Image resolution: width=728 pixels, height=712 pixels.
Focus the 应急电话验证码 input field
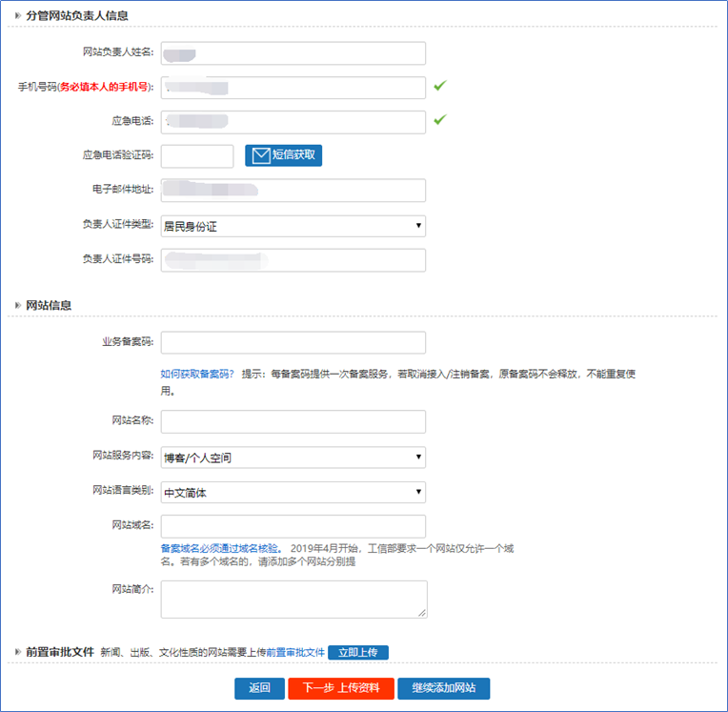tap(197, 155)
